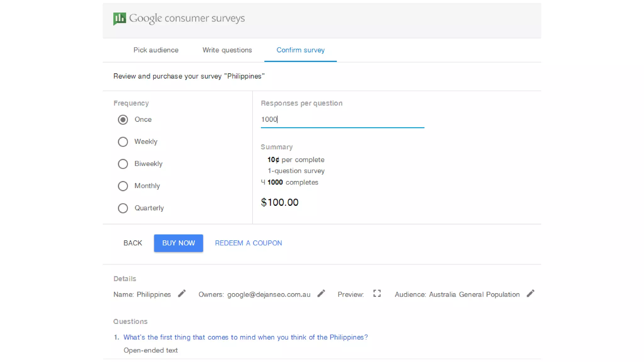Go to the Write questions tab

click(x=227, y=50)
